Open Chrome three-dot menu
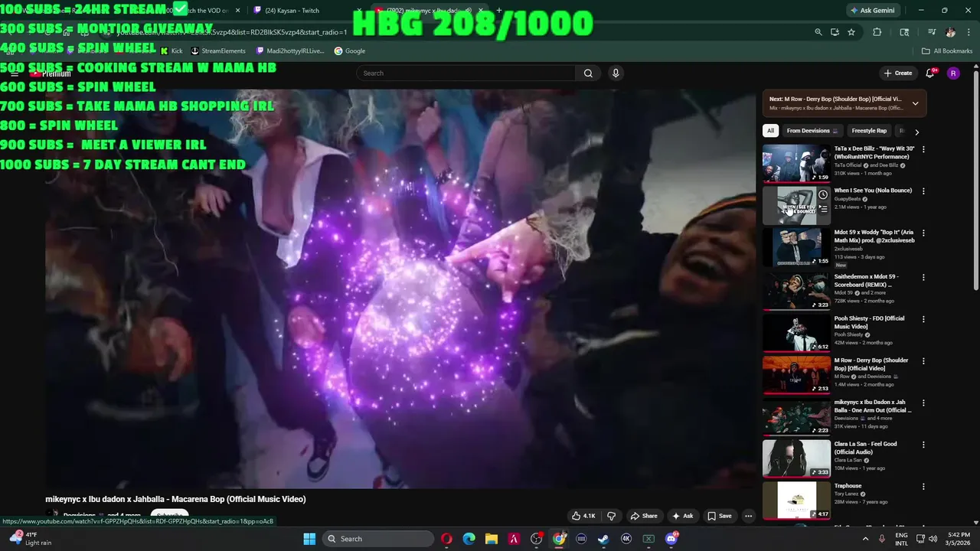This screenshot has width=980, height=551. 968,32
